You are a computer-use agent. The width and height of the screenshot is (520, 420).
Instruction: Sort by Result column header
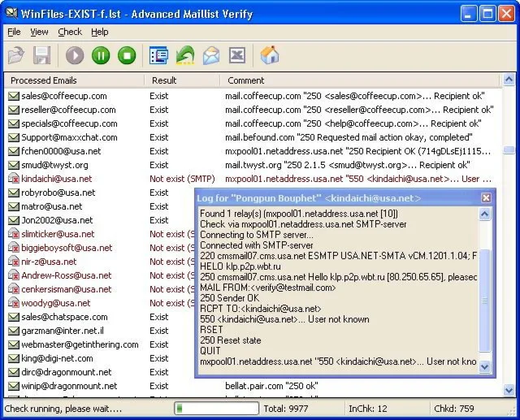pos(164,80)
